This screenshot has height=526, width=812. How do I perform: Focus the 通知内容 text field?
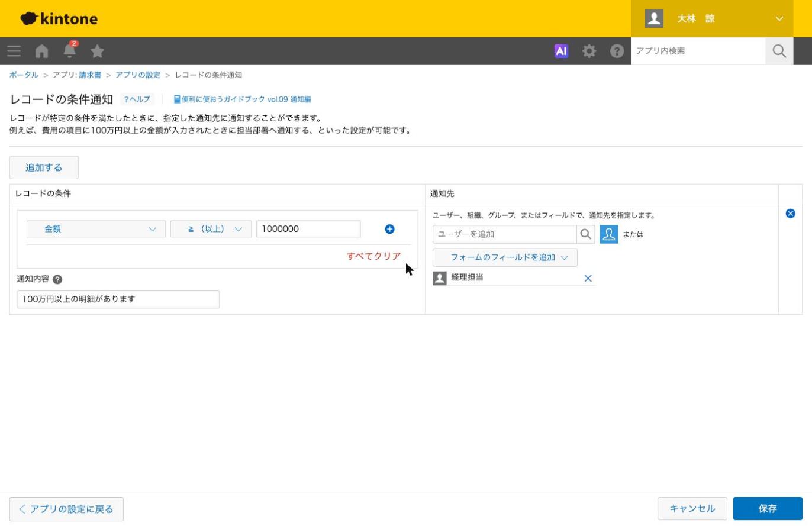pos(118,299)
